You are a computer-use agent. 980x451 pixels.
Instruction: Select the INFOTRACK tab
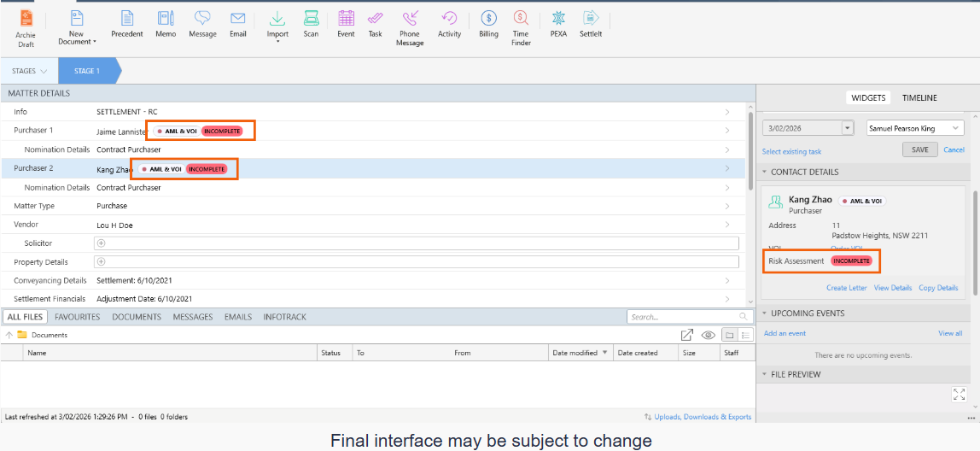[285, 317]
